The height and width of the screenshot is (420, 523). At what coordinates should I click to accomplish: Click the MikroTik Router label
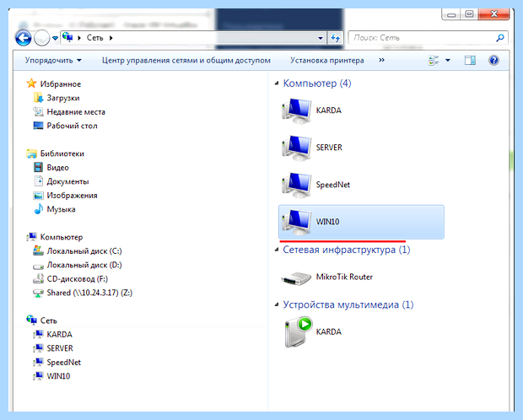(x=344, y=277)
